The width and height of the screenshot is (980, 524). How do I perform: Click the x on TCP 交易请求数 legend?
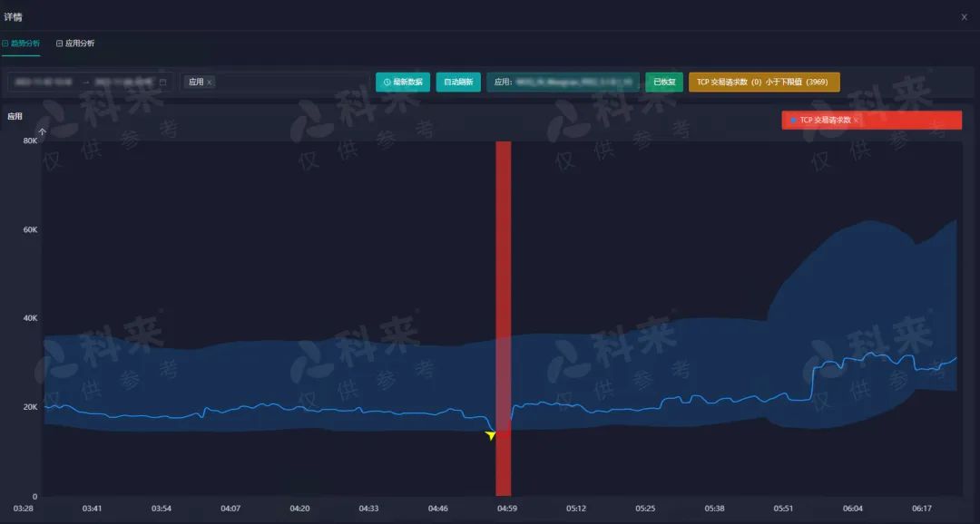tap(856, 121)
